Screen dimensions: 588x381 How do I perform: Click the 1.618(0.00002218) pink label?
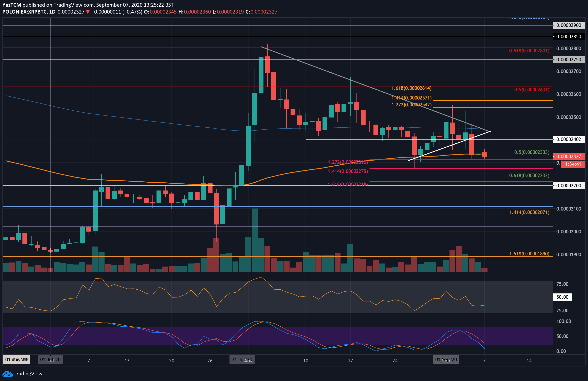point(348,184)
